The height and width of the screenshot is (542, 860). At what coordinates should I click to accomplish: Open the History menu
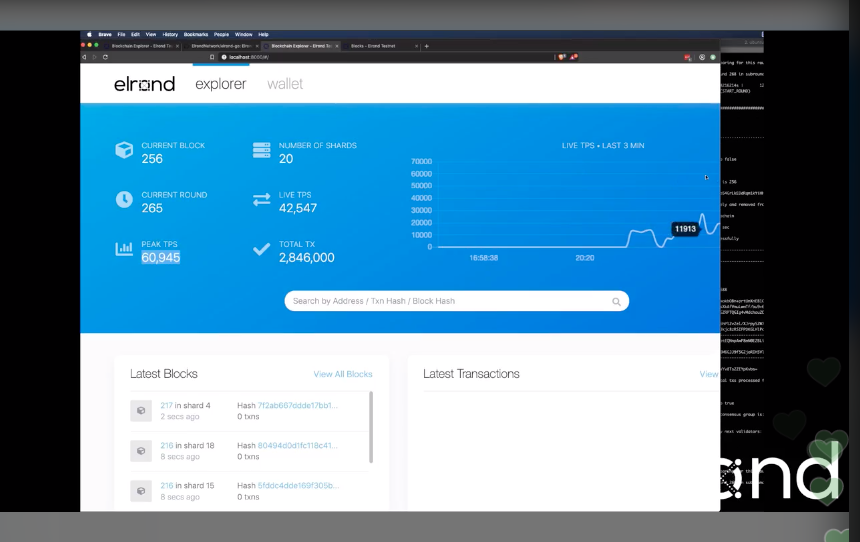170,34
